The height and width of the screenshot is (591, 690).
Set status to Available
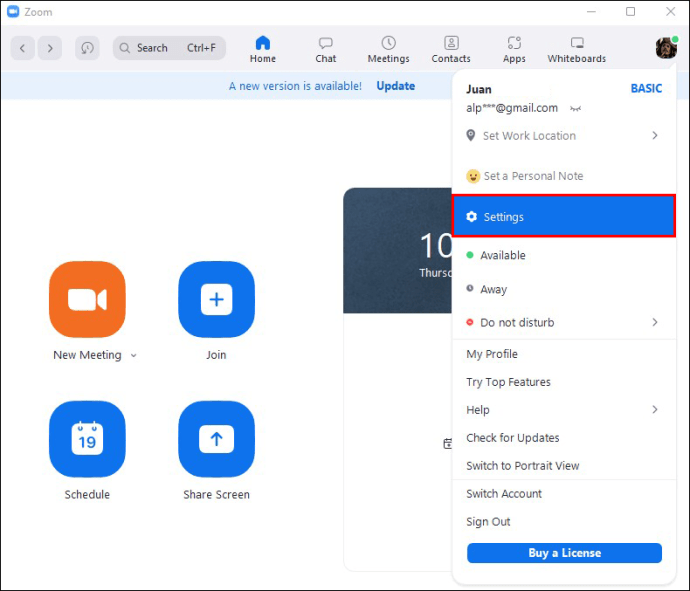pyautogui.click(x=502, y=255)
